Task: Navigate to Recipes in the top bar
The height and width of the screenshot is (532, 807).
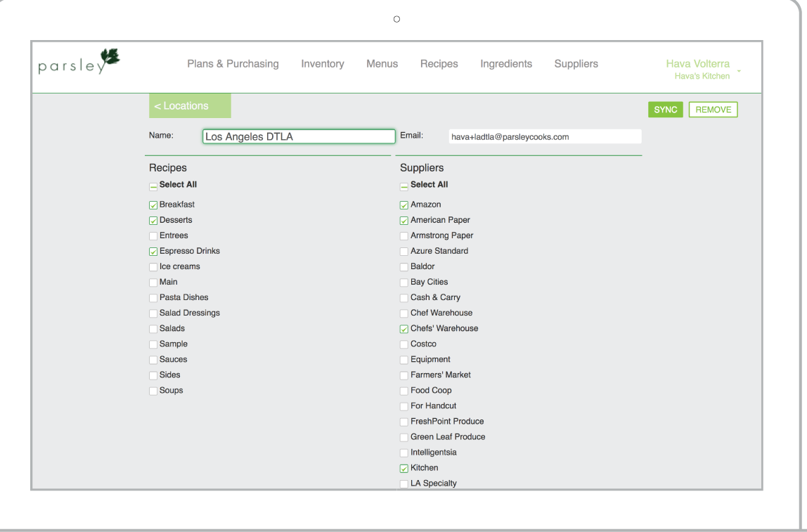Action: (439, 64)
